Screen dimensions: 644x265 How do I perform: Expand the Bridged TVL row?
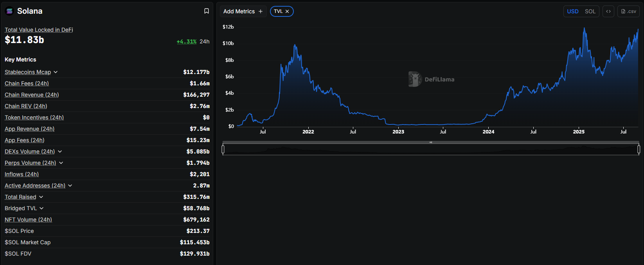[41, 208]
